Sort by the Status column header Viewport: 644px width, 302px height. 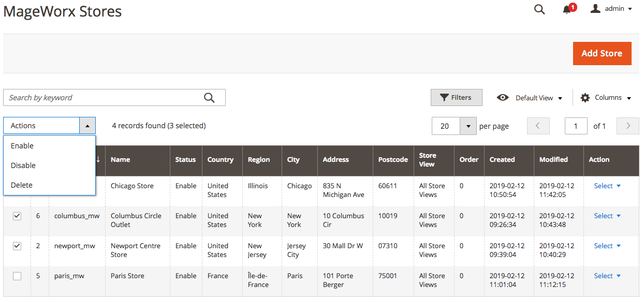click(x=186, y=160)
